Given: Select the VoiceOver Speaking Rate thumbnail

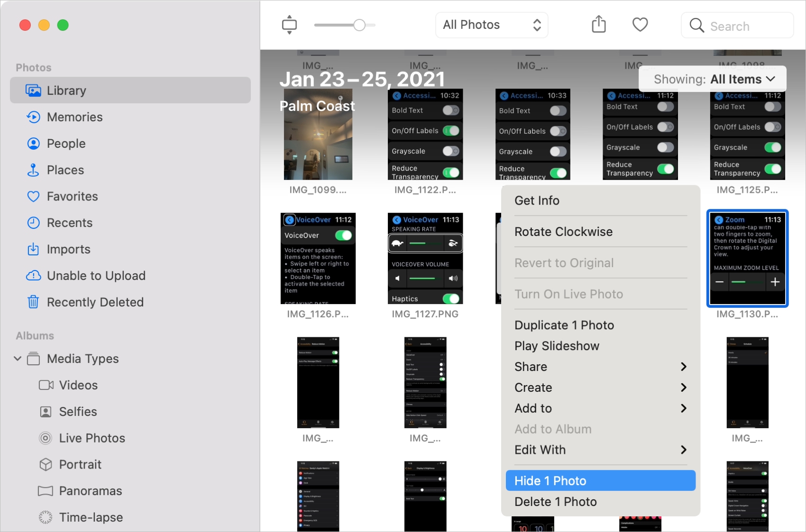Looking at the screenshot, I should click(425, 259).
